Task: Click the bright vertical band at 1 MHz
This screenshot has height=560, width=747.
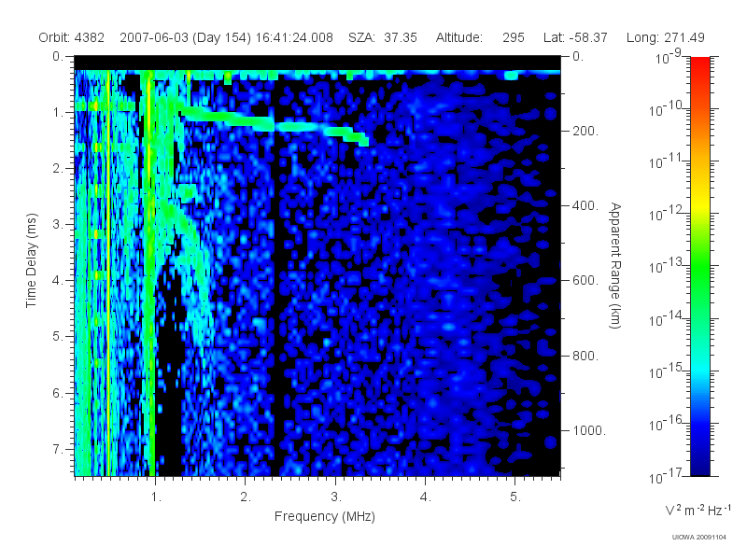Action: tap(149, 272)
